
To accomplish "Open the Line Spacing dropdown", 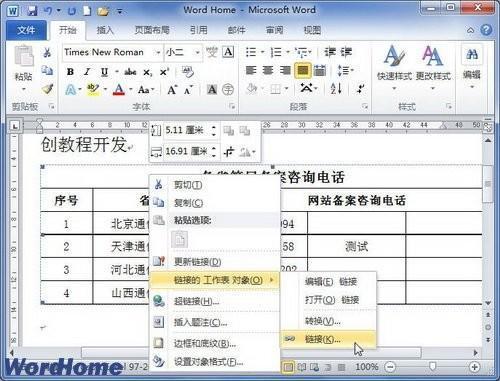I will [x=345, y=70].
